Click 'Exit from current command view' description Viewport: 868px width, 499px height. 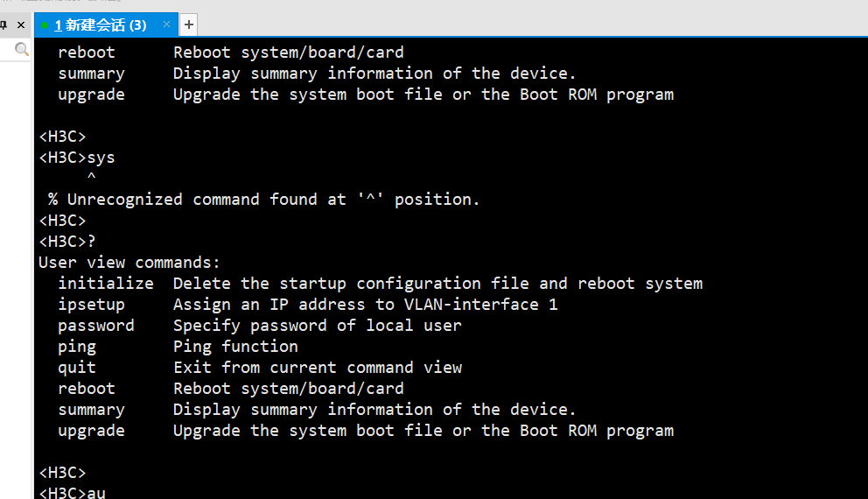(x=317, y=368)
